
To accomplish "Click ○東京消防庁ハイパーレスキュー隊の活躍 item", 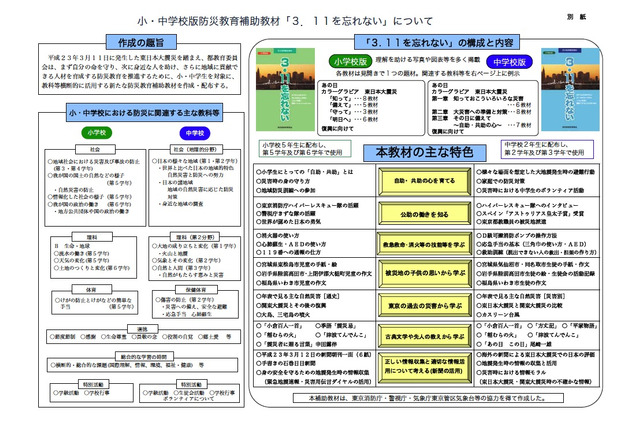I will point(307,205).
